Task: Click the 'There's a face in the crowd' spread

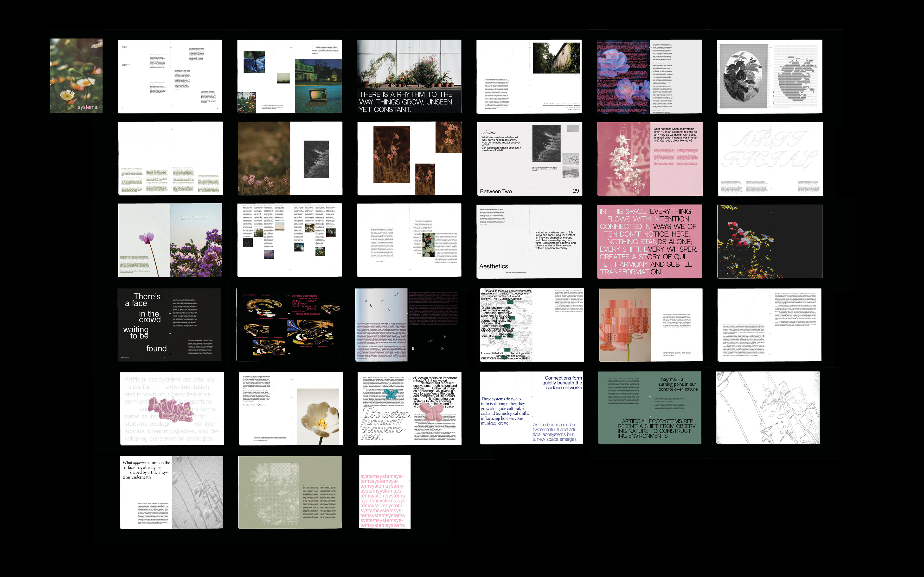Action: pyautogui.click(x=170, y=324)
